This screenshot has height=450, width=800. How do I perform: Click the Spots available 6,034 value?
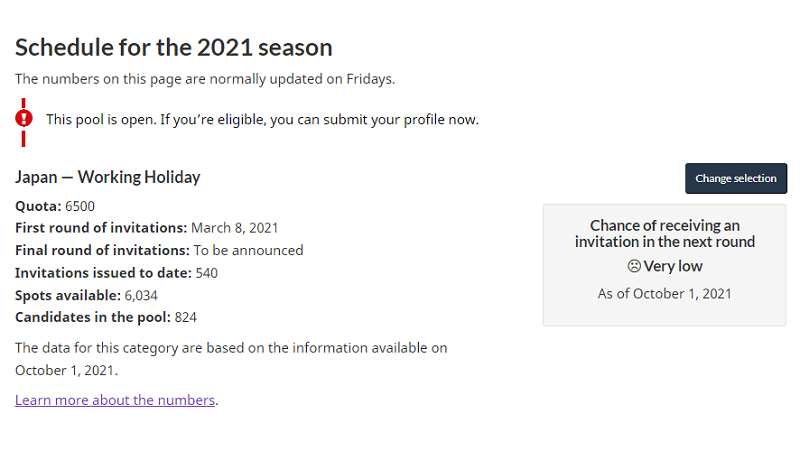141,295
